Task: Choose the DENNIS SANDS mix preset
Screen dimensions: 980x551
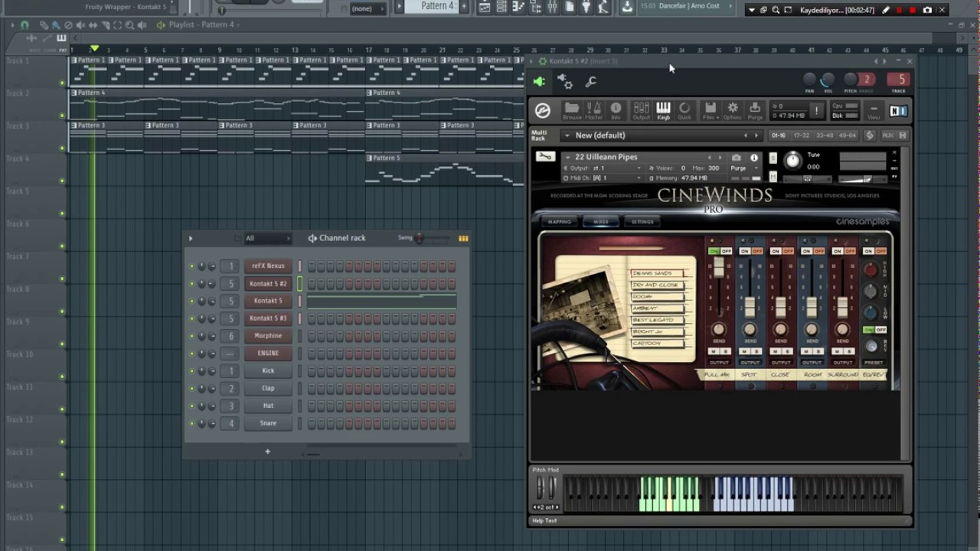Action: tap(658, 273)
